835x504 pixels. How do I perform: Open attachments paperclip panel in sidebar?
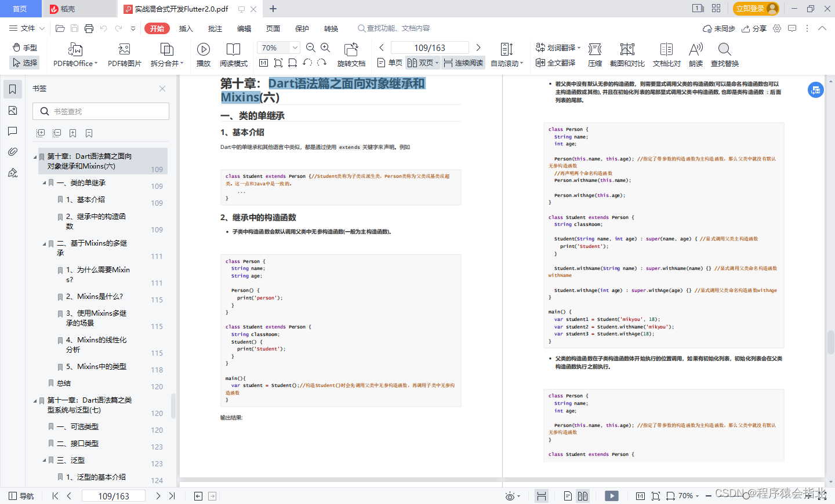tap(13, 152)
